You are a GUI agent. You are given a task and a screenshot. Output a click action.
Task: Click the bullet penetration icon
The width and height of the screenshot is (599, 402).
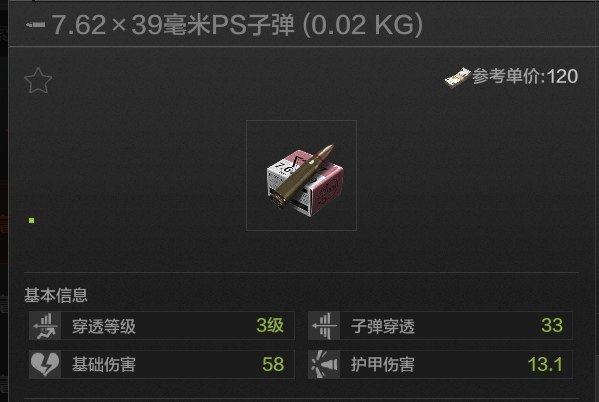click(324, 326)
